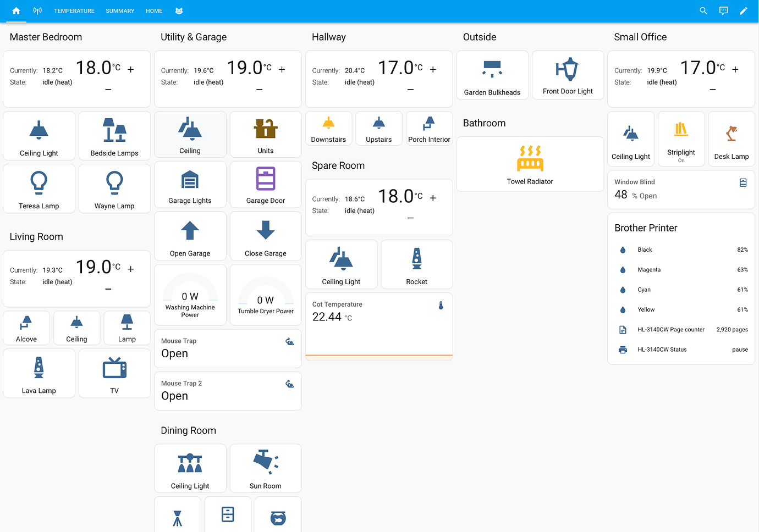Open the cat icon tab
This screenshot has height=532, width=759.
179,11
